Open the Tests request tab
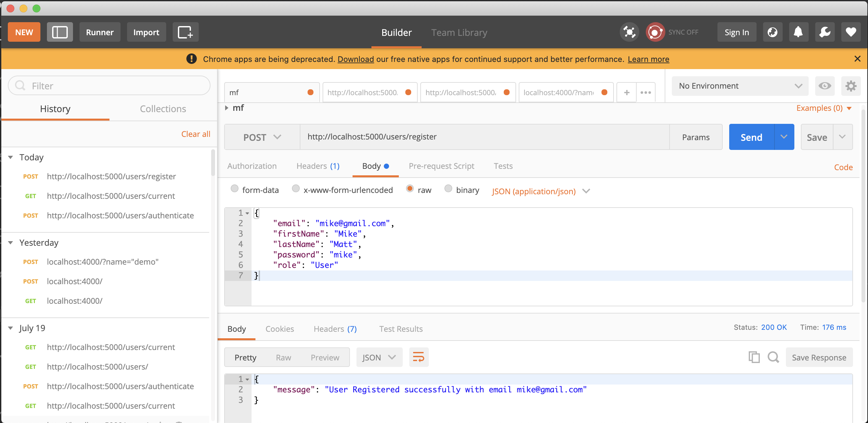 click(503, 166)
